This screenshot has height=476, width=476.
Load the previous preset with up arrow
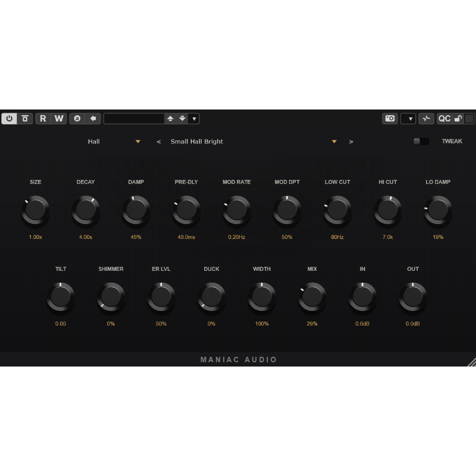(x=170, y=119)
